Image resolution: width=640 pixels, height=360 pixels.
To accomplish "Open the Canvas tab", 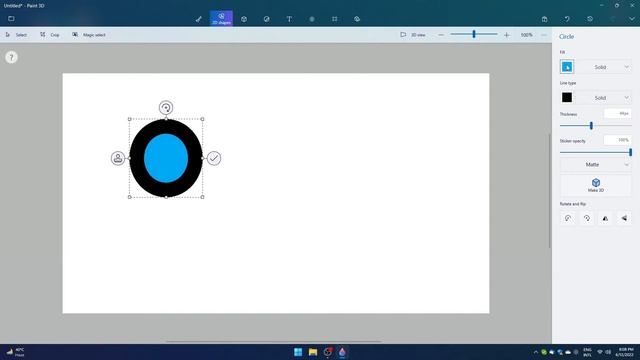I will click(334, 19).
